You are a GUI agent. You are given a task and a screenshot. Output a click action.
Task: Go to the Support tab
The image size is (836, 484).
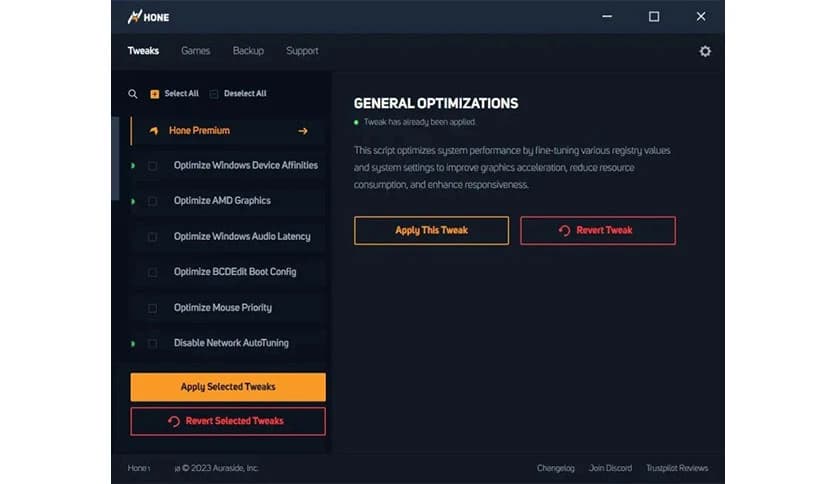tap(302, 51)
